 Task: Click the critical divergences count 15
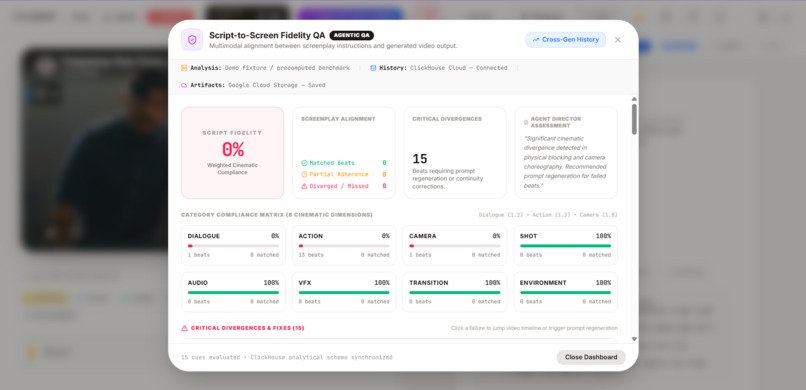point(420,159)
